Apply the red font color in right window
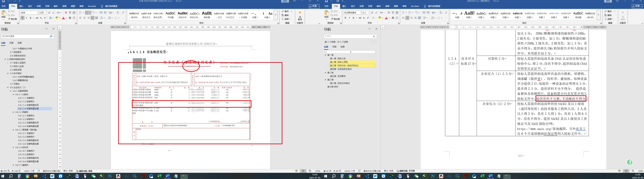The width and height of the screenshot is (644, 179). click(386, 18)
